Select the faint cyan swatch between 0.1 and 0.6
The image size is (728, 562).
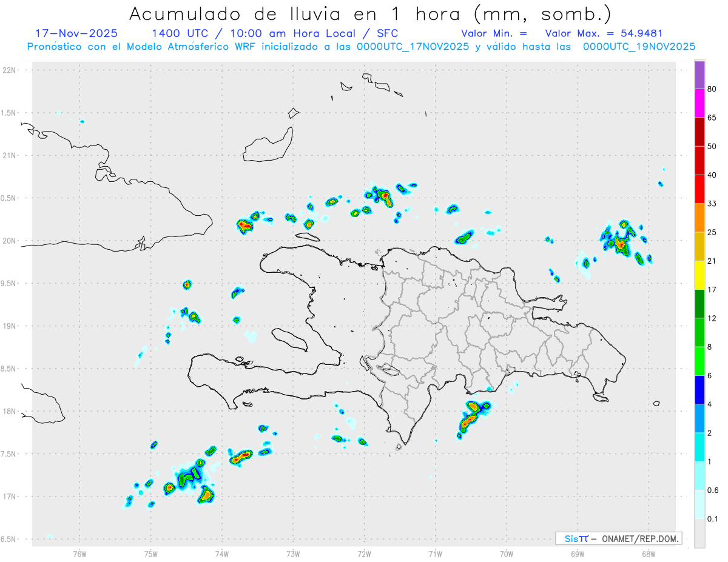click(699, 504)
